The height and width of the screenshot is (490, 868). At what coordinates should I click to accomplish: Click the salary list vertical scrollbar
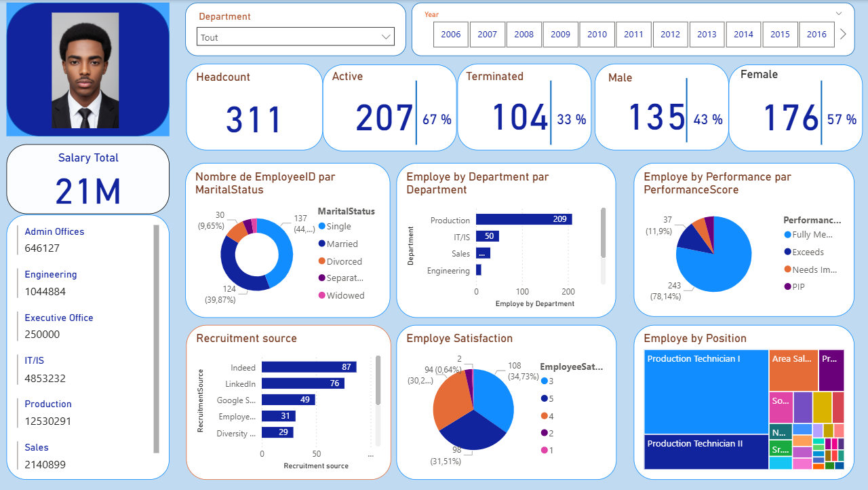tap(157, 339)
